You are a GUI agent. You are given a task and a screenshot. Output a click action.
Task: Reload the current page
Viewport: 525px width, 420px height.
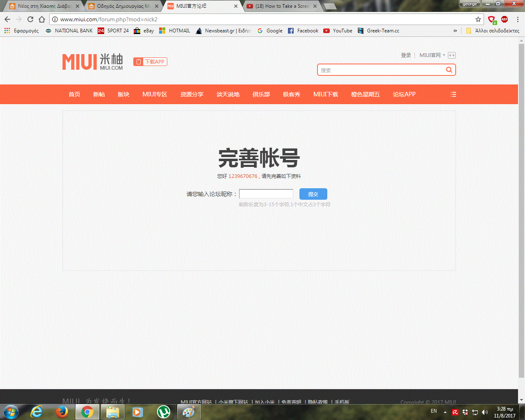tap(30, 19)
